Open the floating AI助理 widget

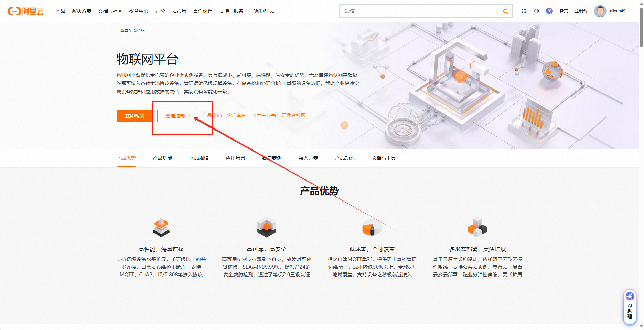[x=630, y=307]
